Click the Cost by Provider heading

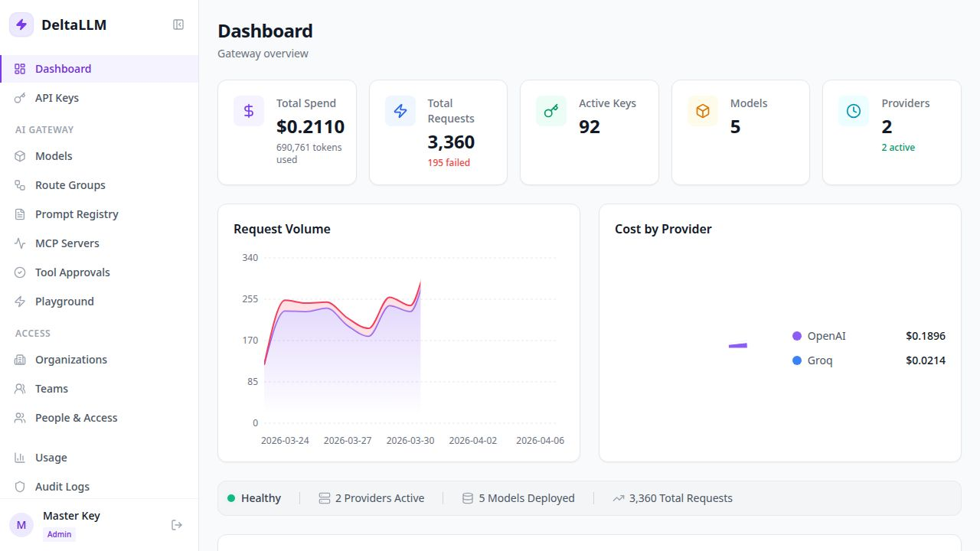coord(663,229)
